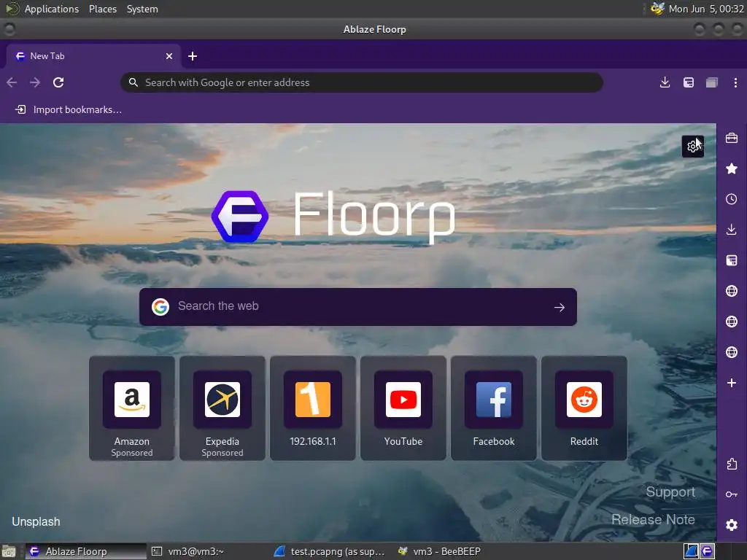Switch to test.pcapng Wireshark taskbar item
This screenshot has height=560, width=747.
pos(330,551)
